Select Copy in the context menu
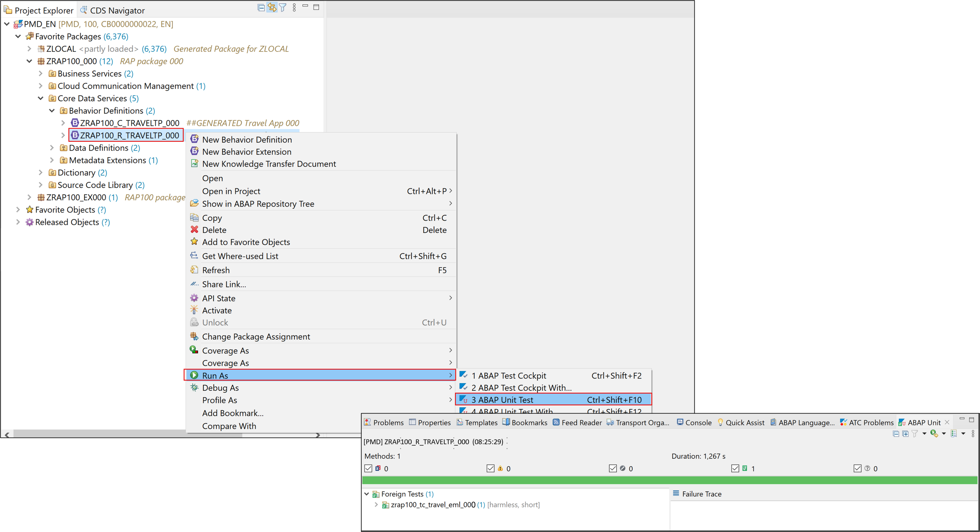Screen dimensions: 980x532 pyautogui.click(x=321, y=218)
